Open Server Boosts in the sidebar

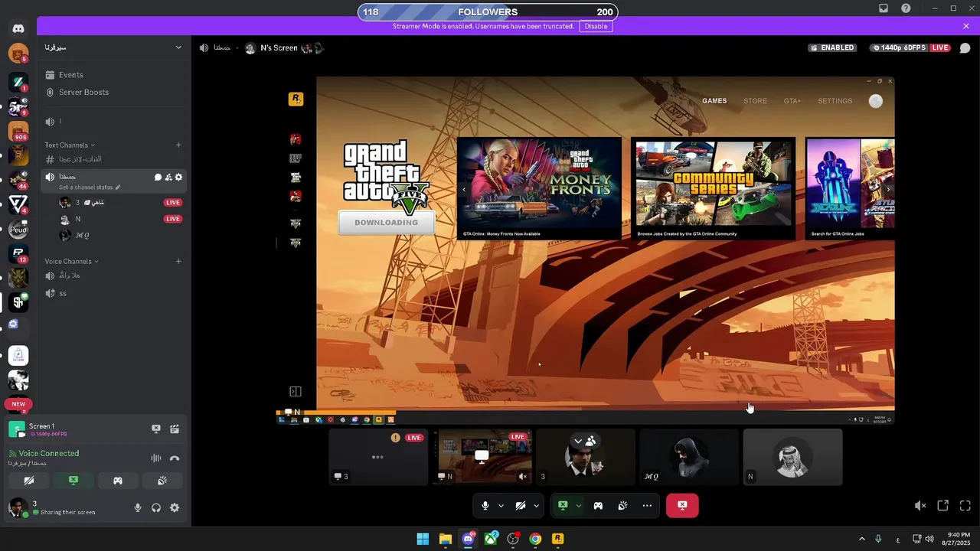[115, 92]
